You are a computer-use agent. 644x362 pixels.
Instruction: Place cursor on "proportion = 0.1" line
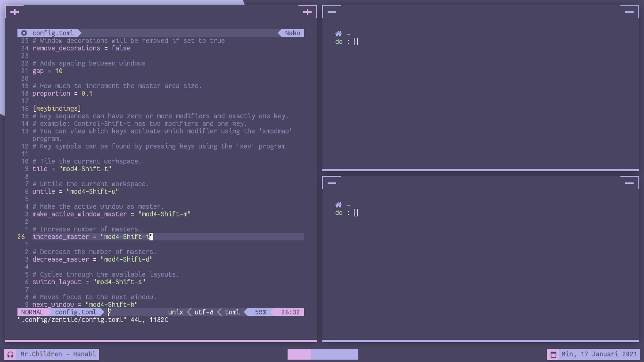coord(63,93)
